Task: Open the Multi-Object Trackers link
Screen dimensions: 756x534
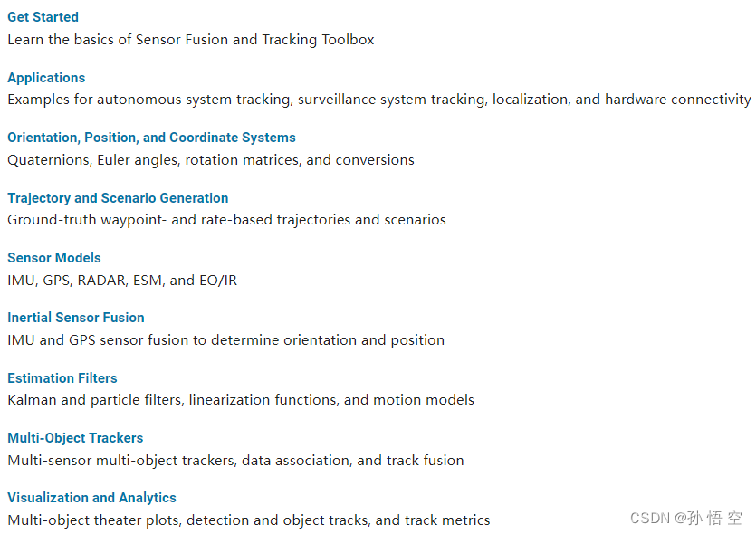Action: (75, 438)
